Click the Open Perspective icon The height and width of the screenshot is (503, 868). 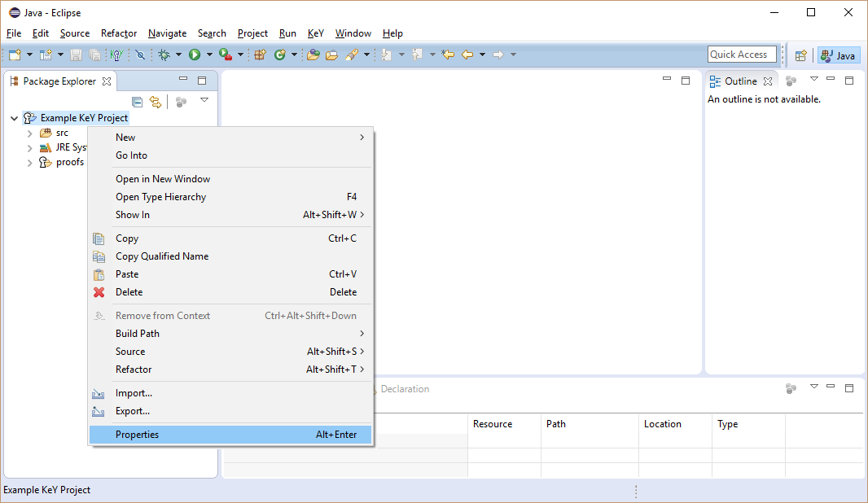(801, 55)
